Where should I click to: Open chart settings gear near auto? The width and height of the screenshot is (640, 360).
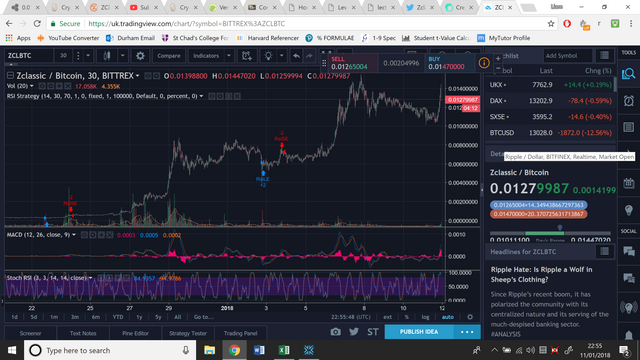(470, 317)
